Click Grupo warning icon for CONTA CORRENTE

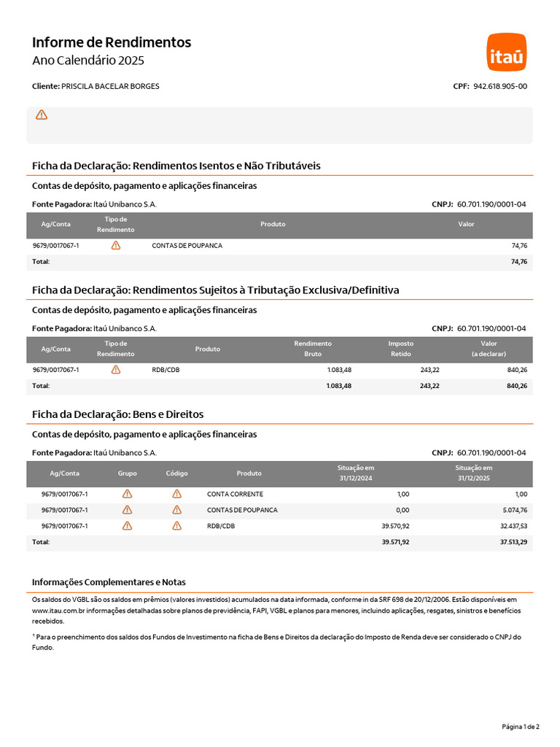coord(127,494)
